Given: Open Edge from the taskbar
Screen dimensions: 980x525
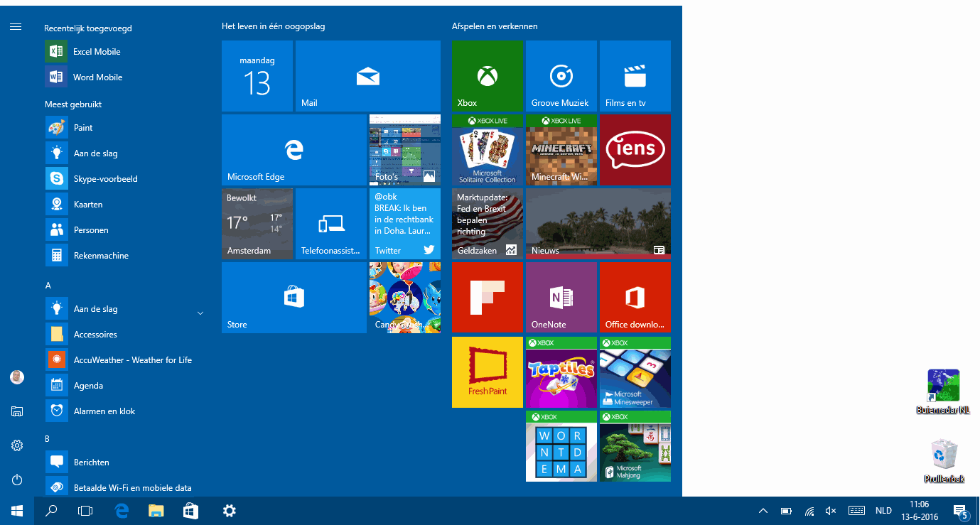Looking at the screenshot, I should click(122, 511).
